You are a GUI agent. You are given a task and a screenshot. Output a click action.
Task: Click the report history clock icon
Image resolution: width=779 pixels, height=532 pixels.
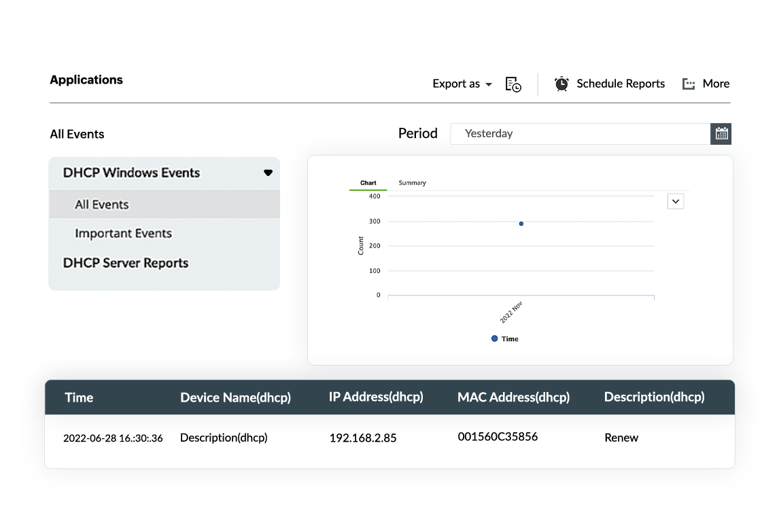513,84
